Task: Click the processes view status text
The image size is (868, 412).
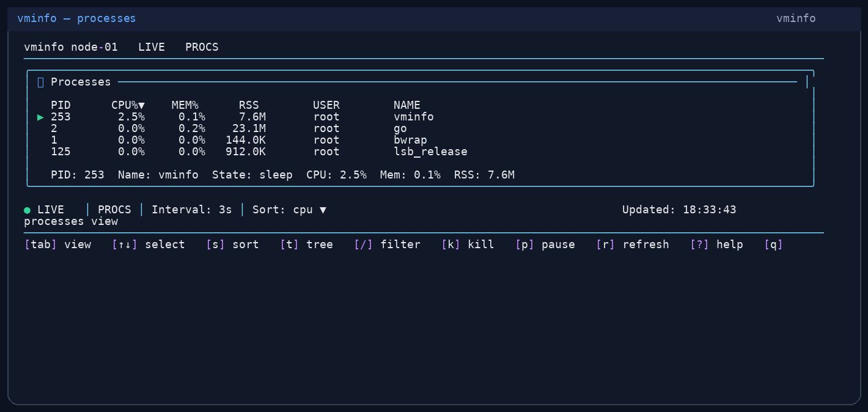Action: pos(71,221)
